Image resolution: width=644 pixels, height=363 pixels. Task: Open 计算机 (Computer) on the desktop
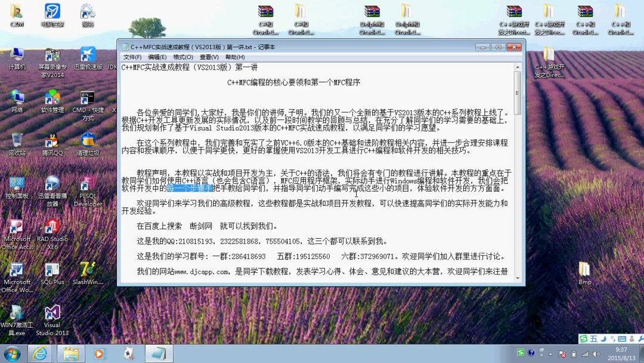16,54
